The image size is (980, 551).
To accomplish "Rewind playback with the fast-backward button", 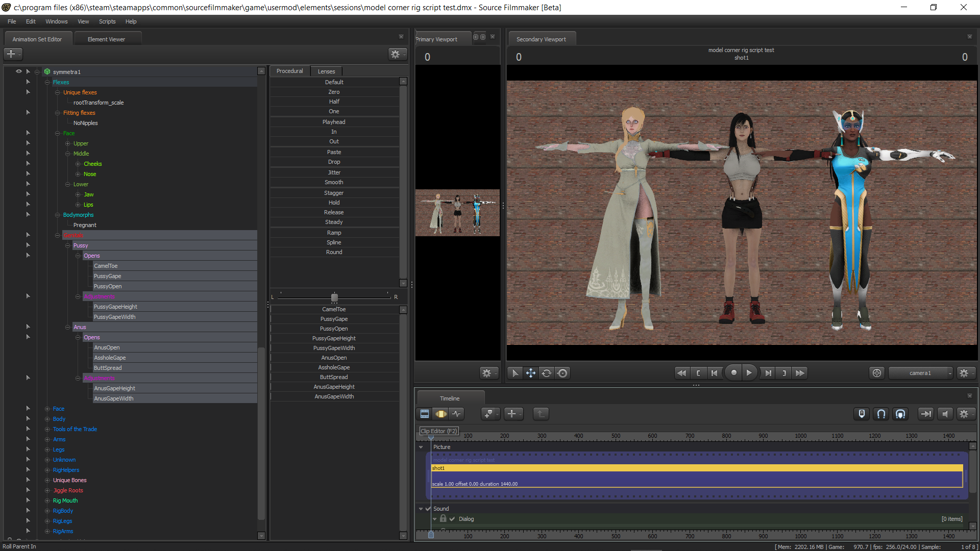I will pyautogui.click(x=681, y=373).
